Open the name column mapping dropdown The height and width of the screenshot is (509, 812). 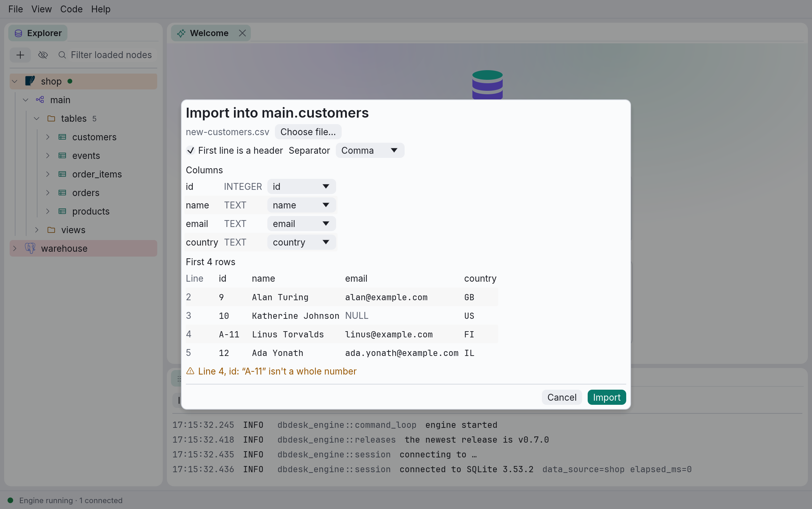click(x=301, y=205)
